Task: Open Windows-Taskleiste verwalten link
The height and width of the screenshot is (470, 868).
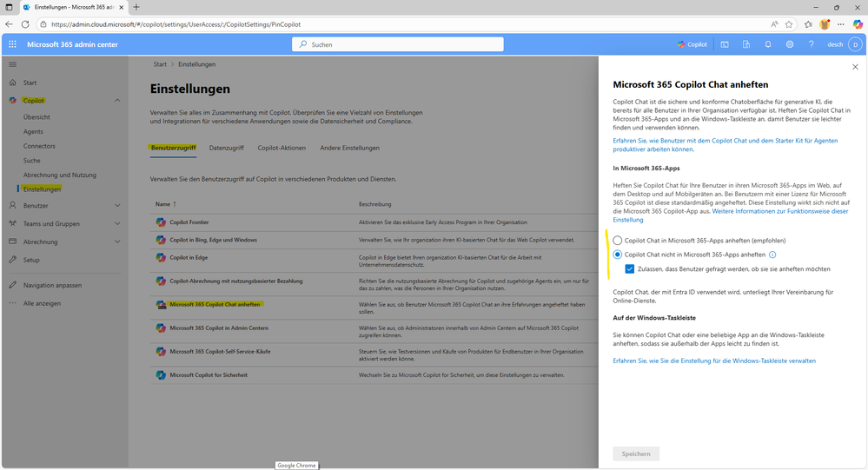Action: click(x=714, y=361)
